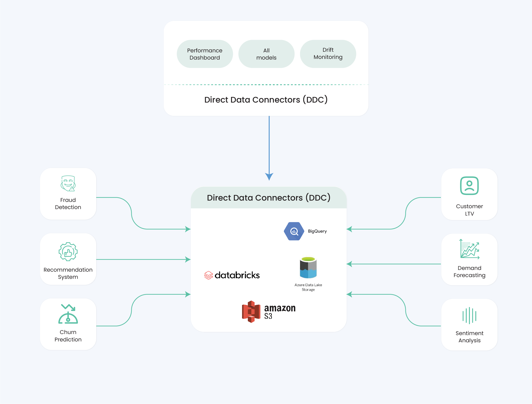Viewport: 532px width, 404px height.
Task: Click the databricks stacked-layers logo icon
Action: click(208, 275)
